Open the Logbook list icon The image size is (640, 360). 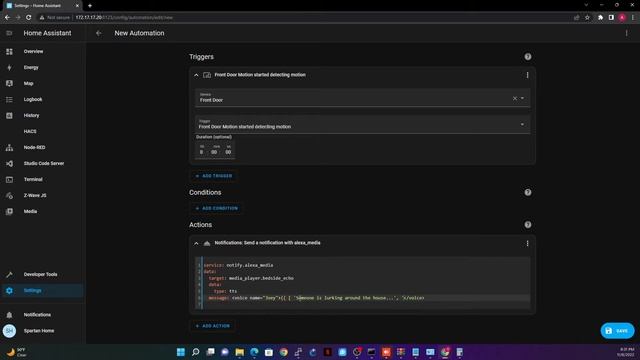[x=9, y=99]
